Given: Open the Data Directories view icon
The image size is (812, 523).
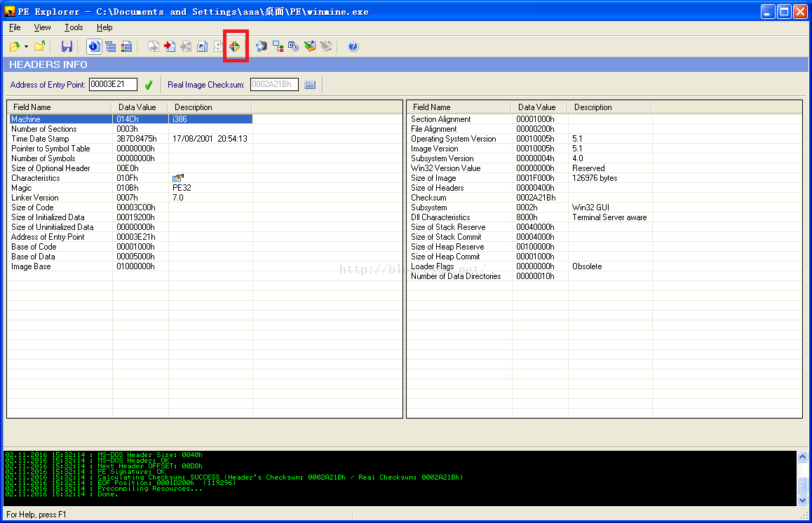Looking at the screenshot, I should click(111, 46).
